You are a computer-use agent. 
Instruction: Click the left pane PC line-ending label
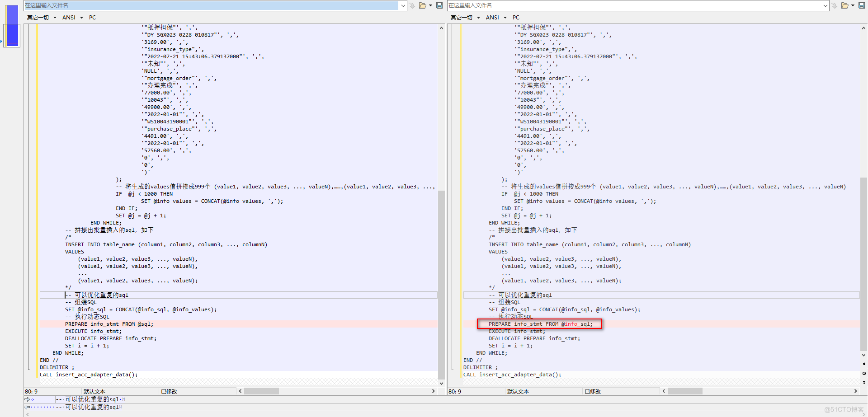click(92, 18)
